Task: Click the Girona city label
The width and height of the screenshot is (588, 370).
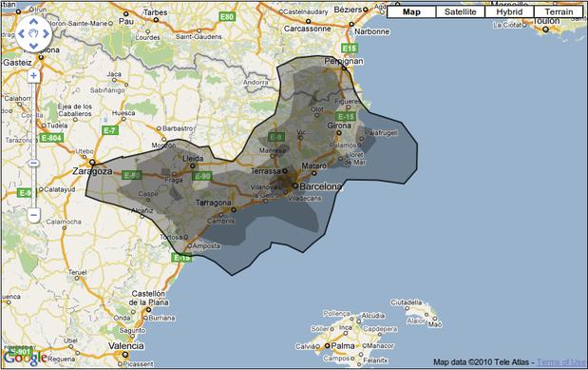Action: tap(339, 126)
